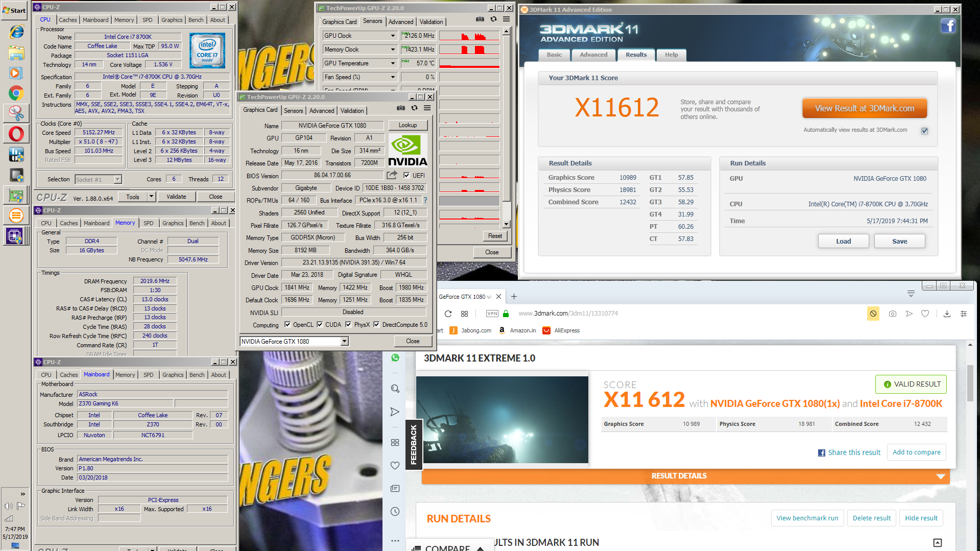Click the Windows Start button
980x551 pixels.
[x=14, y=10]
